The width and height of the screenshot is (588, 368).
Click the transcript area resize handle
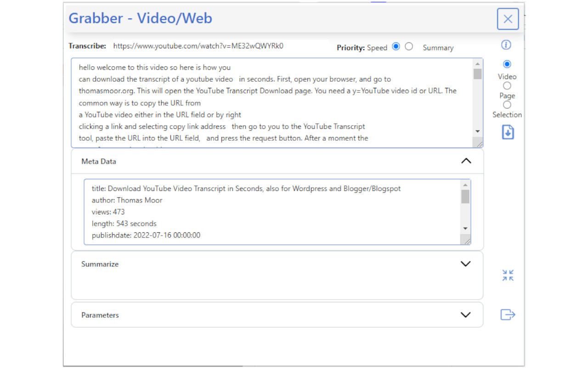click(480, 144)
